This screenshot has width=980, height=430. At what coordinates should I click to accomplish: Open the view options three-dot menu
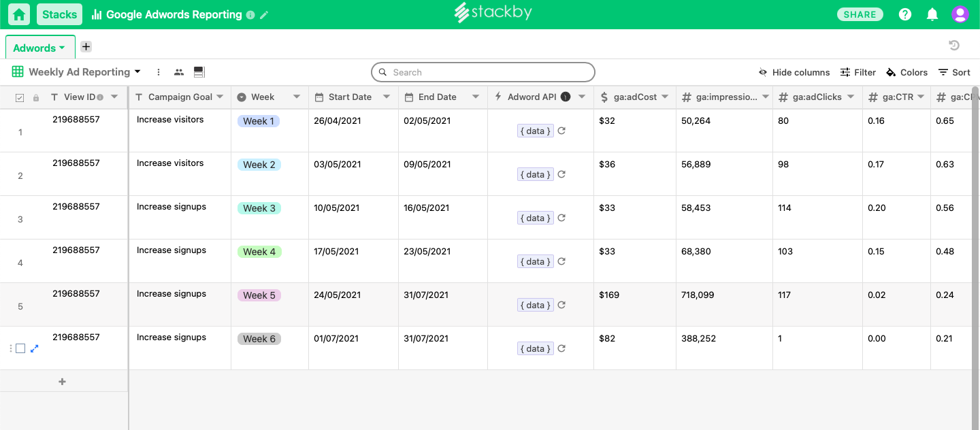(x=159, y=72)
